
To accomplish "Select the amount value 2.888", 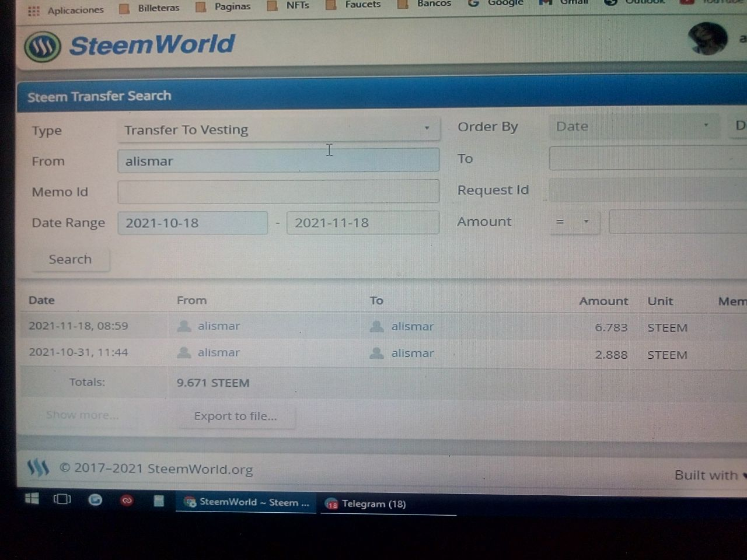I will tap(611, 354).
